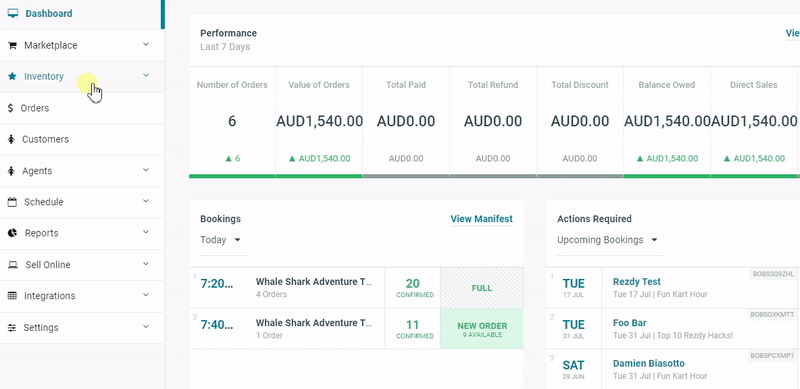Image resolution: width=800 pixels, height=389 pixels.
Task: Expand the Reports menu chevron
Action: (146, 232)
